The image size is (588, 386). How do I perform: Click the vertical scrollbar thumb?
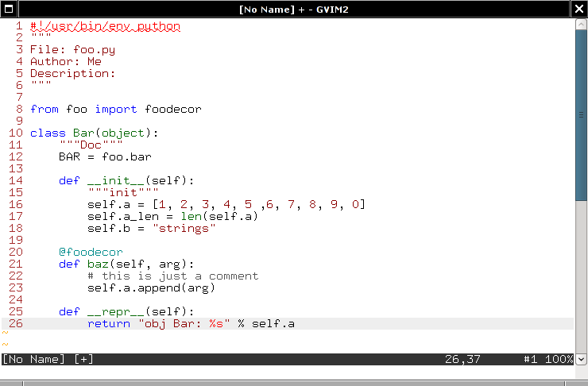pyautogui.click(x=581, y=115)
